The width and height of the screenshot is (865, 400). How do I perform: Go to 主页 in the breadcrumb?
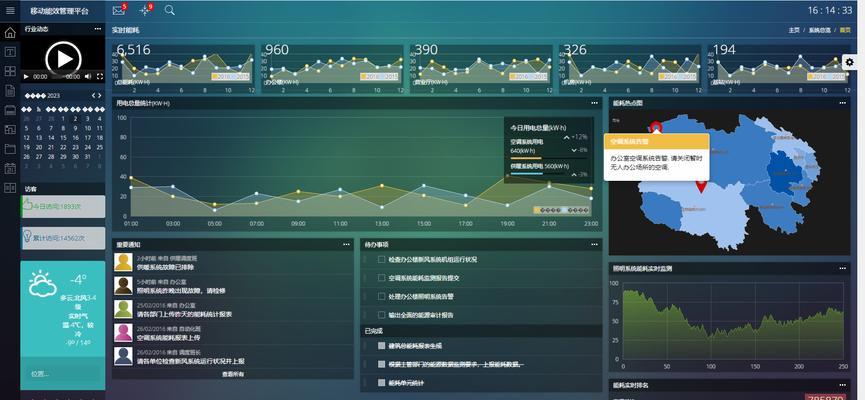point(794,30)
